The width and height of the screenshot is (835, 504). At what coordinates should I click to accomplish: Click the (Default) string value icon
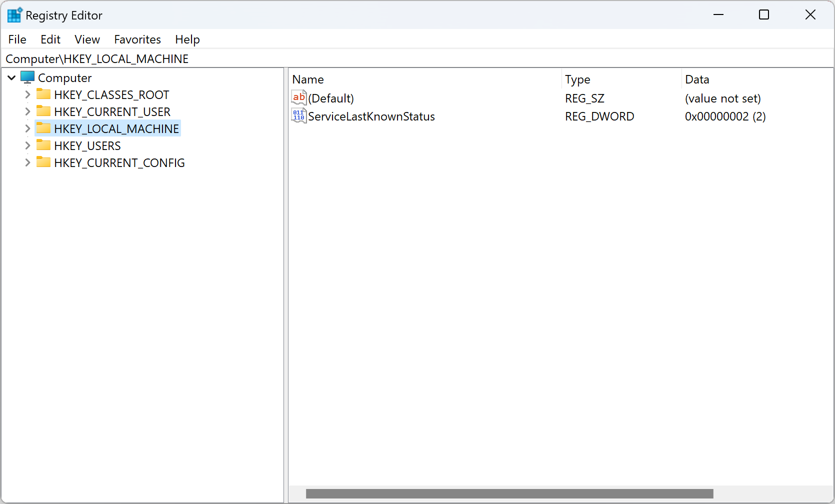299,98
